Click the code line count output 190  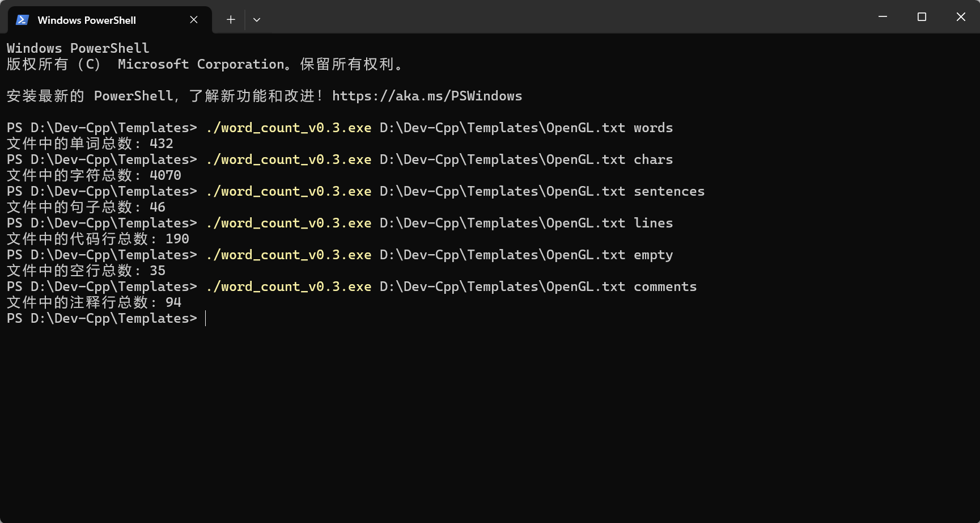[177, 239]
